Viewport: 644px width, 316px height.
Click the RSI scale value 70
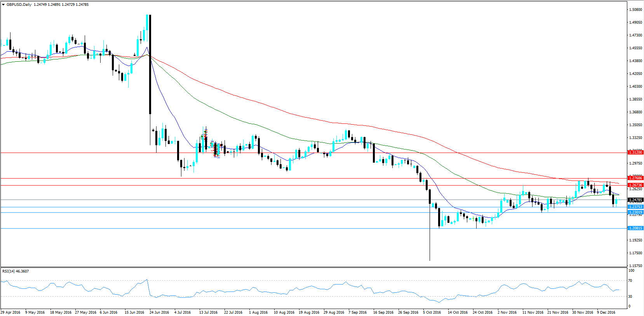pyautogui.click(x=630, y=280)
